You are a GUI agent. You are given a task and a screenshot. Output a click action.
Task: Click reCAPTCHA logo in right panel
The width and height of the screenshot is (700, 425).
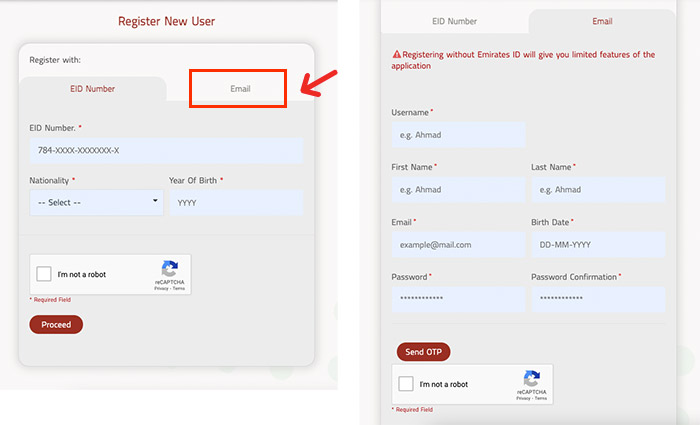pyautogui.click(x=532, y=379)
